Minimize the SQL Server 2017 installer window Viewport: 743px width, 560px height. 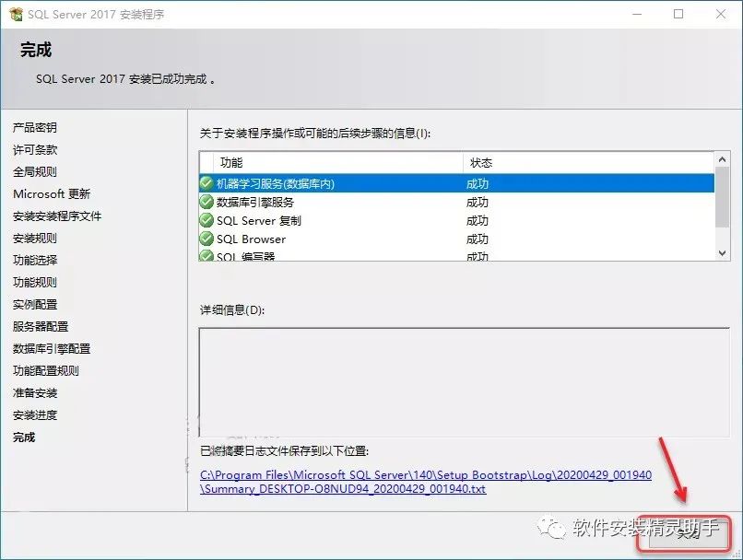point(637,14)
